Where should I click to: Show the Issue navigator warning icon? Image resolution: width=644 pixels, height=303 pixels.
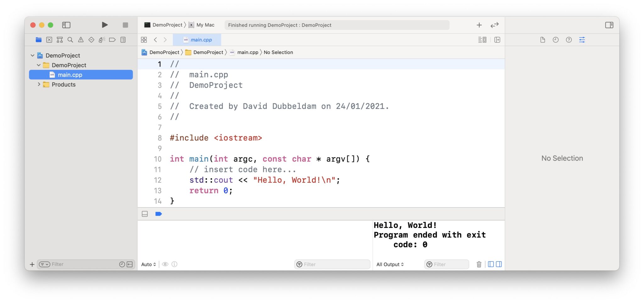click(x=81, y=40)
